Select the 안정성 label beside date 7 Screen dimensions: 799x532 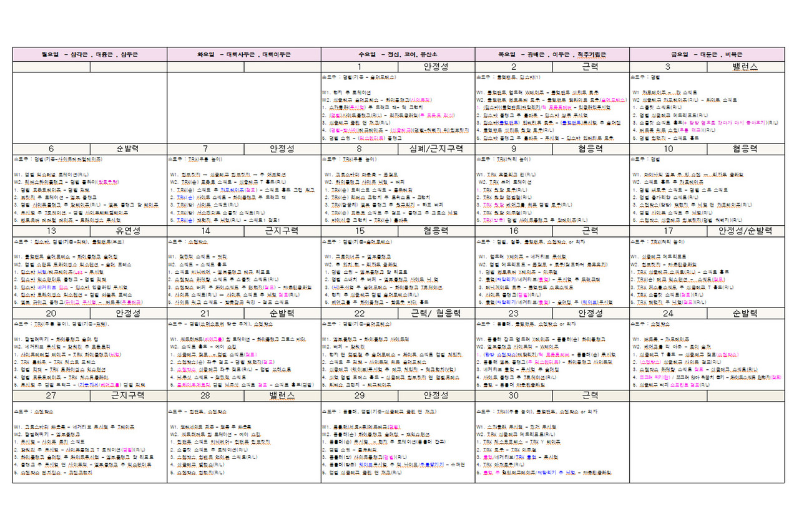283,149
